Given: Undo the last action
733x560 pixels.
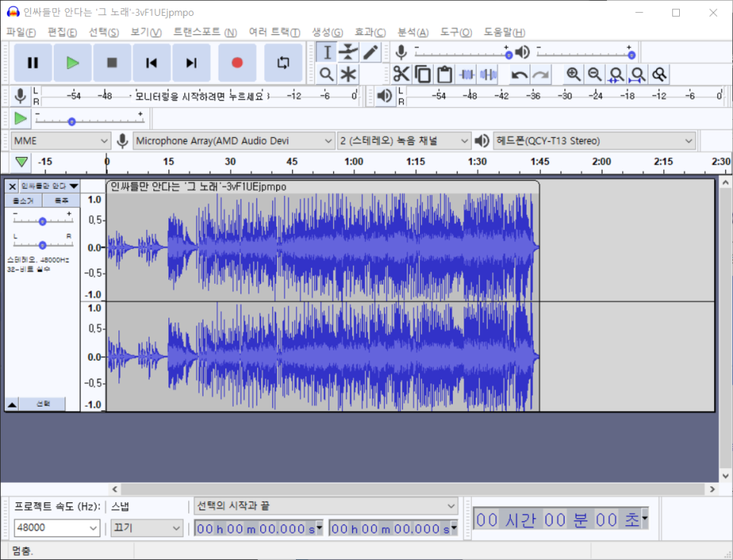Looking at the screenshot, I should (x=519, y=74).
